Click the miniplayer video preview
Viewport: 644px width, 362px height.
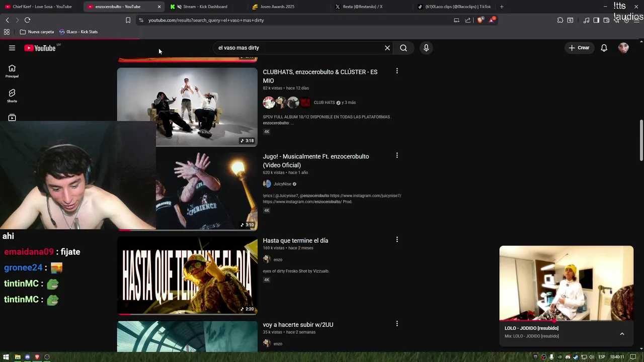click(567, 283)
